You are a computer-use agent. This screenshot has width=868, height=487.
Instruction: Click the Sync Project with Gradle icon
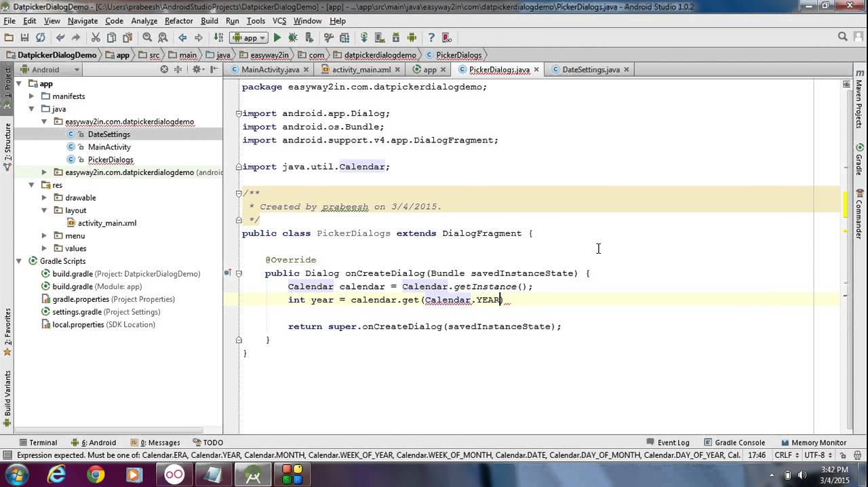364,38
